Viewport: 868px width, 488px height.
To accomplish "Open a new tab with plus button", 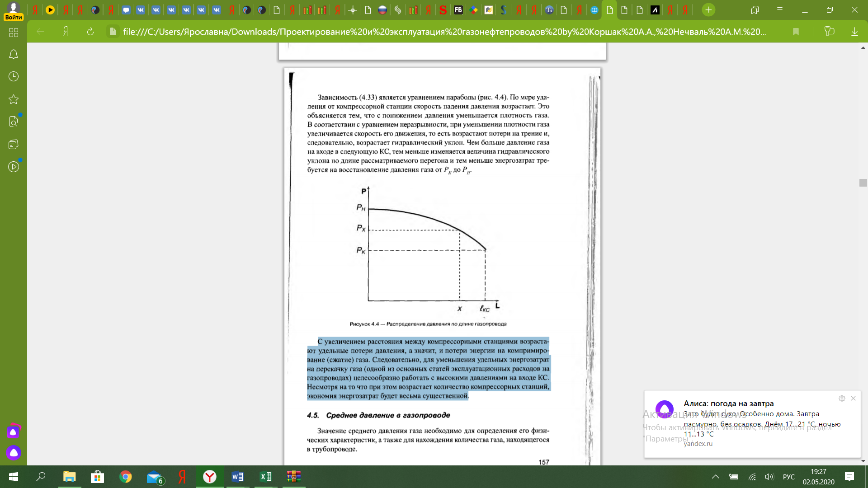I will point(708,10).
